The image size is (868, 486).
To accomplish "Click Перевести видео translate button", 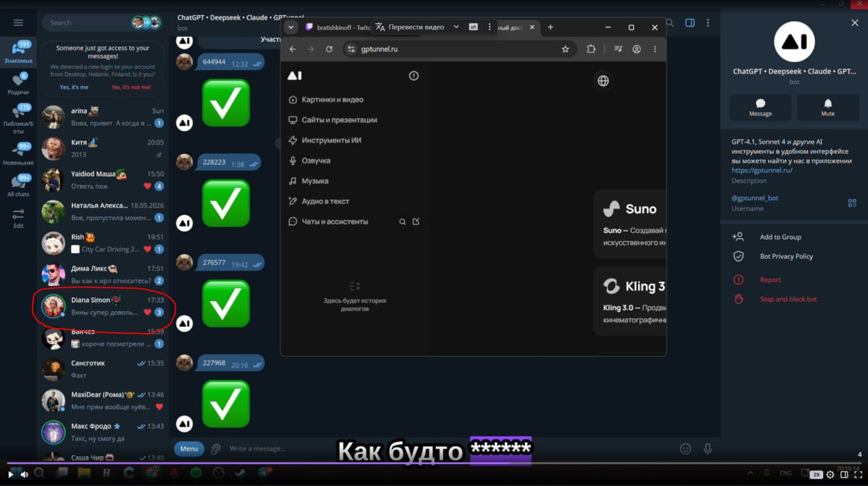I will pos(410,27).
